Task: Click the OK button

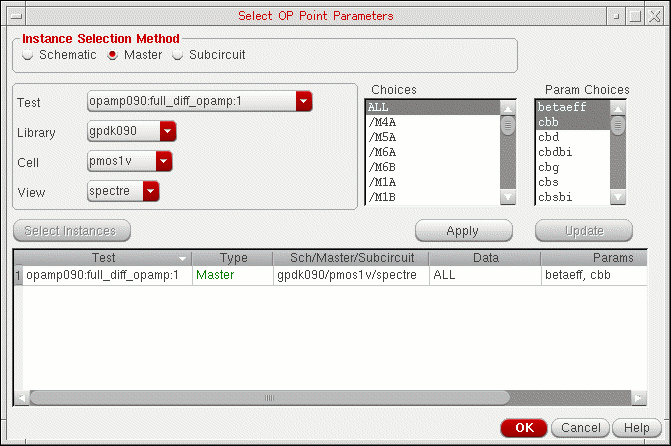Action: point(524,427)
